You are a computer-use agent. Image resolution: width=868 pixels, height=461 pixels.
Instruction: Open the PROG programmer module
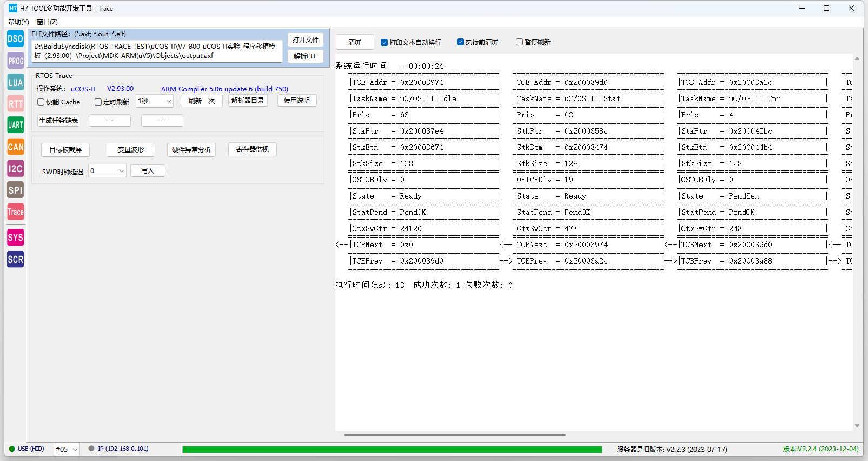pos(15,61)
